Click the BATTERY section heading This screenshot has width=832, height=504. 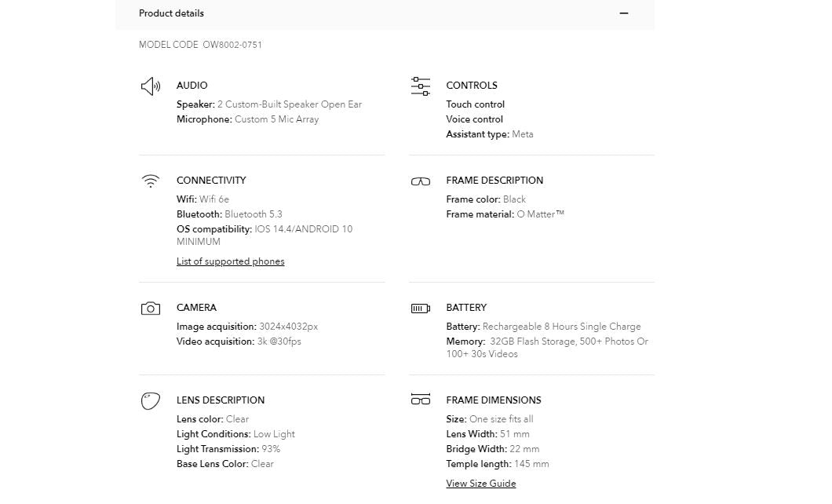tap(466, 308)
